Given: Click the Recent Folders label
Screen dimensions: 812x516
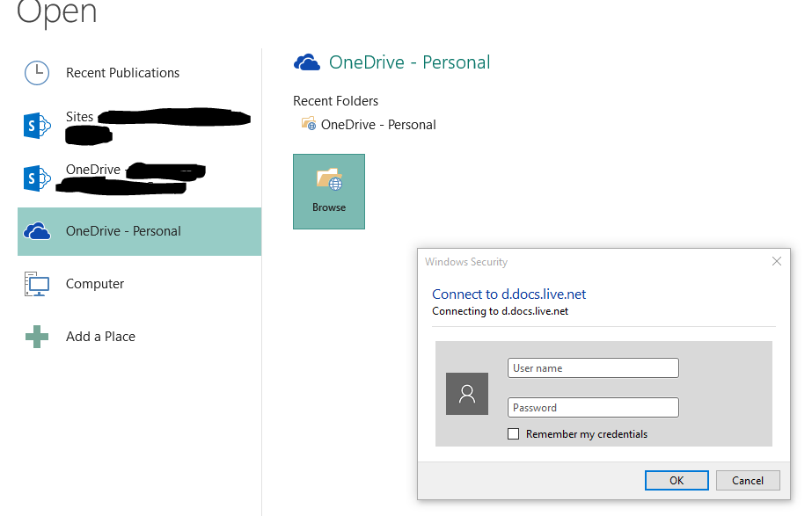Looking at the screenshot, I should (335, 101).
